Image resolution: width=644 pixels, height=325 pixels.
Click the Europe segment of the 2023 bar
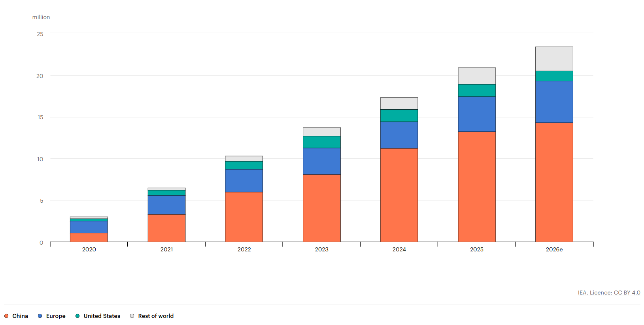(x=322, y=161)
